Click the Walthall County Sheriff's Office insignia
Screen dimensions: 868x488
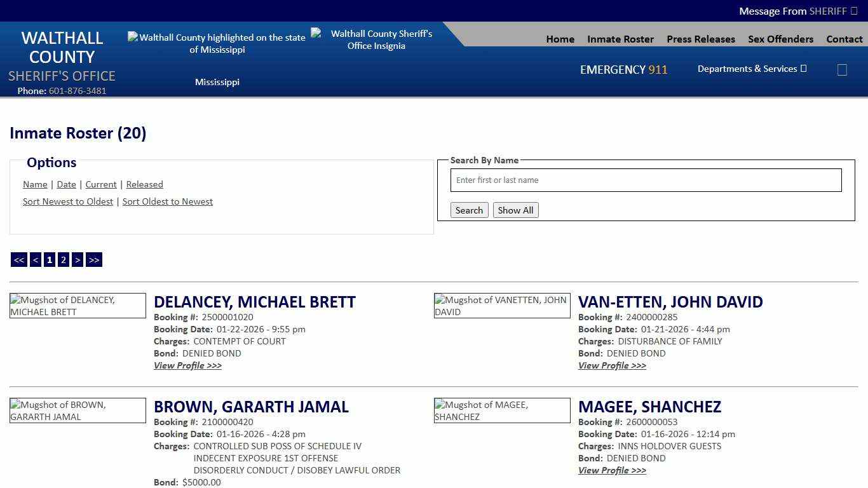tap(376, 39)
